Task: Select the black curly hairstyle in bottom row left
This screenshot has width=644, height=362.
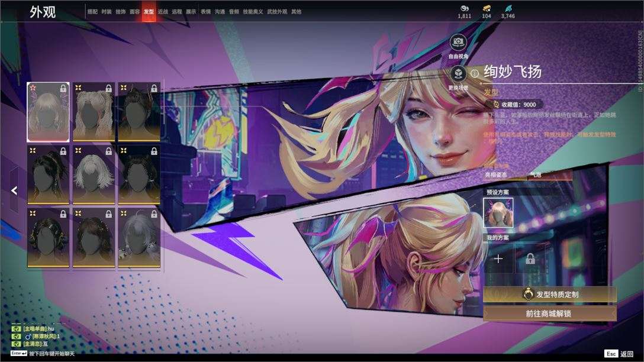Action: pyautogui.click(x=48, y=237)
